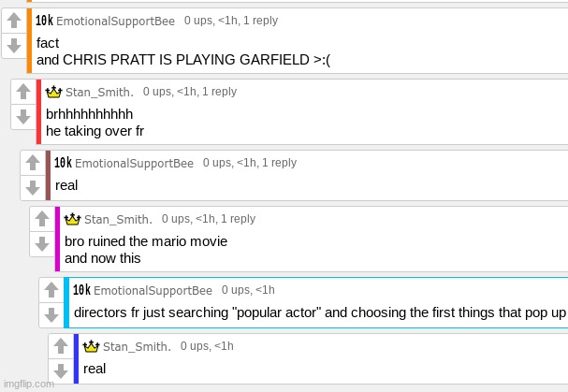The image size is (568, 392).
Task: Upvote Stan_Smith's last 'real' comment
Action: pyautogui.click(x=61, y=346)
